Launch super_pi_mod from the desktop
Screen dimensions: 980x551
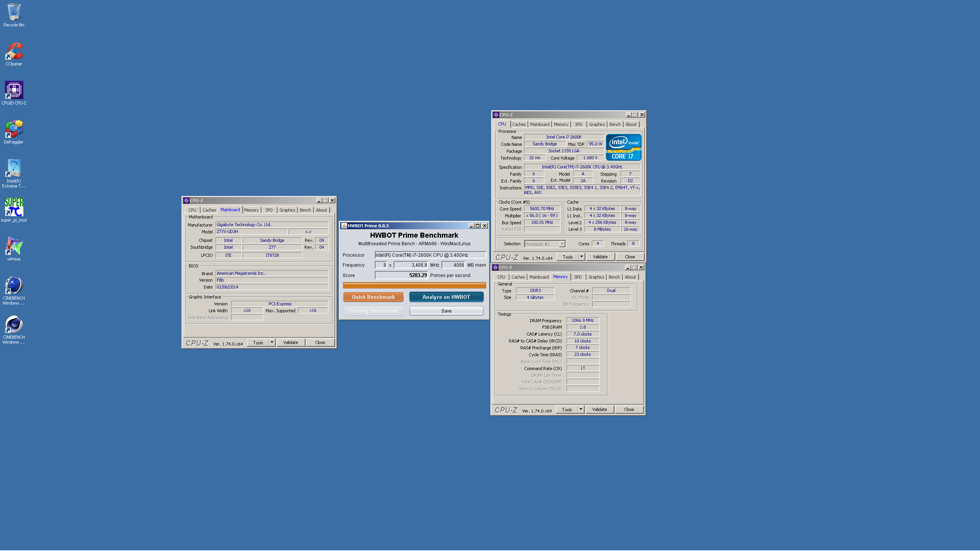[14, 210]
